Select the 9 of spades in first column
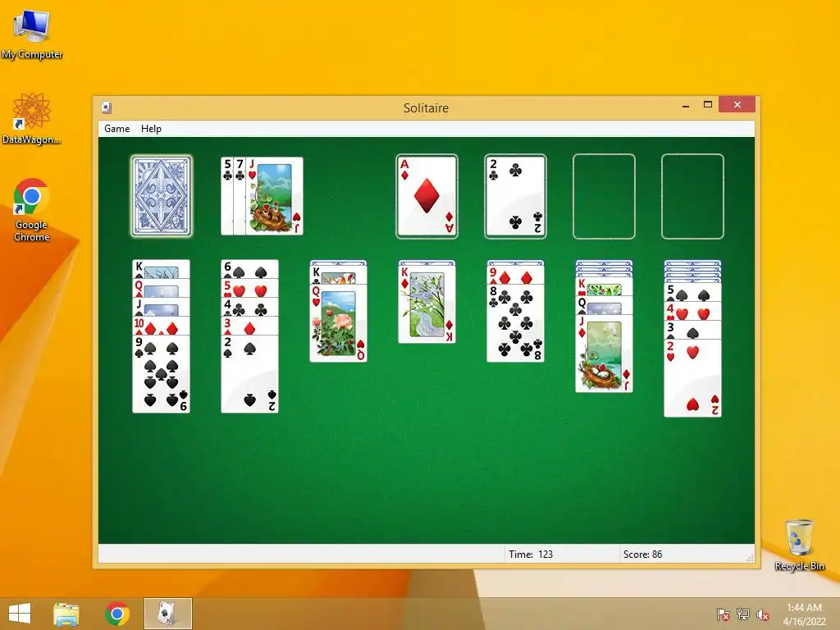Image resolution: width=840 pixels, height=630 pixels. (162, 373)
